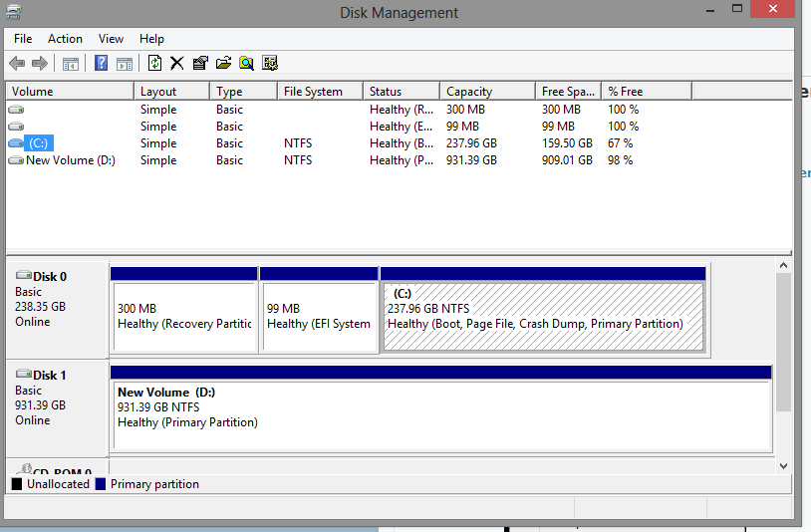The image size is (811, 532).
Task: Maximize the Disk Management window
Action: click(x=737, y=9)
